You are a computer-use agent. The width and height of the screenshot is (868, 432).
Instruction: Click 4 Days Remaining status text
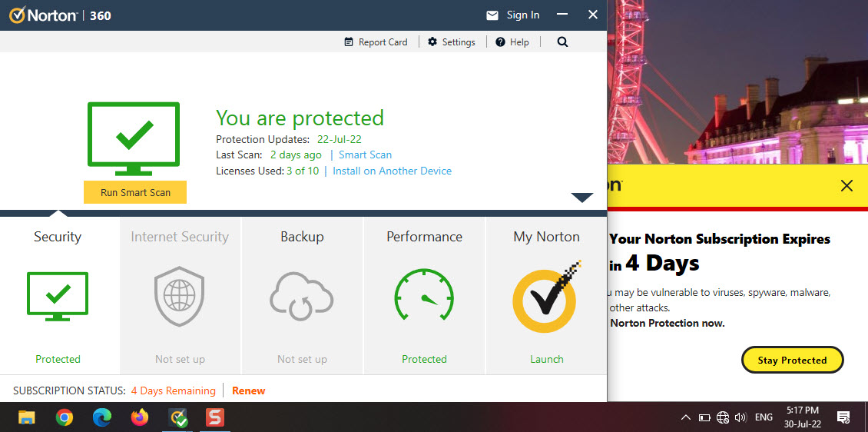pyautogui.click(x=174, y=391)
